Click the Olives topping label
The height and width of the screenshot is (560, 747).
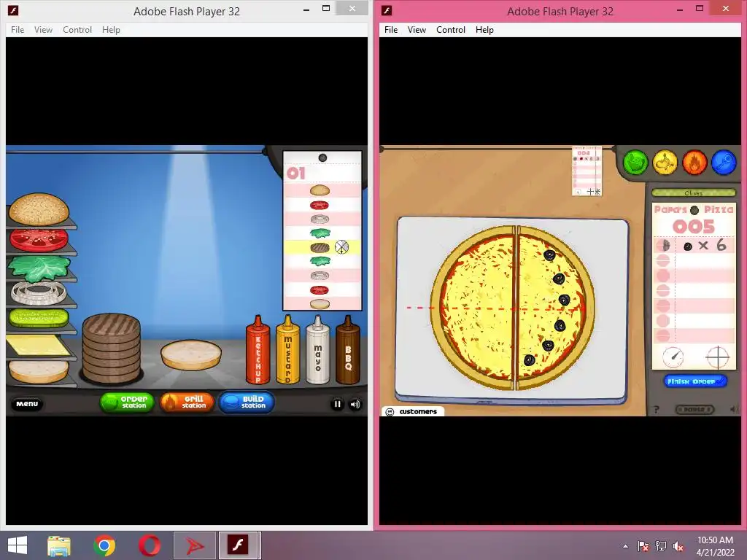click(694, 192)
